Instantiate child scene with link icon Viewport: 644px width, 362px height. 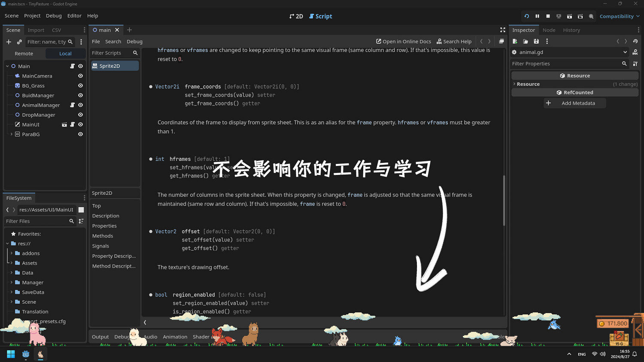(x=19, y=42)
